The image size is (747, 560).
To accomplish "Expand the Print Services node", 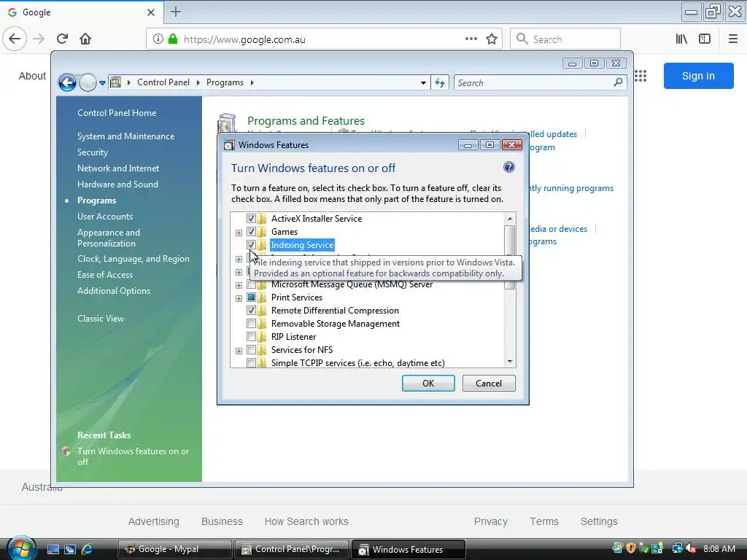I will (239, 298).
